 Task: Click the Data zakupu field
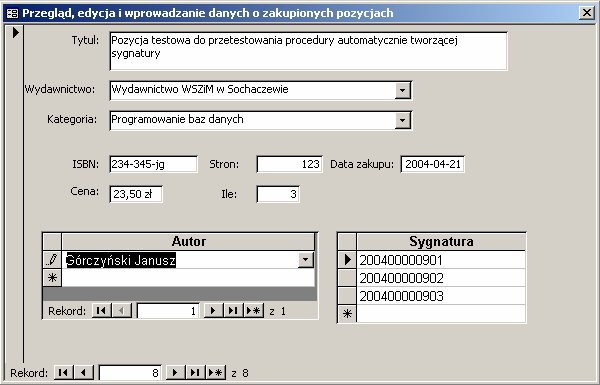433,164
